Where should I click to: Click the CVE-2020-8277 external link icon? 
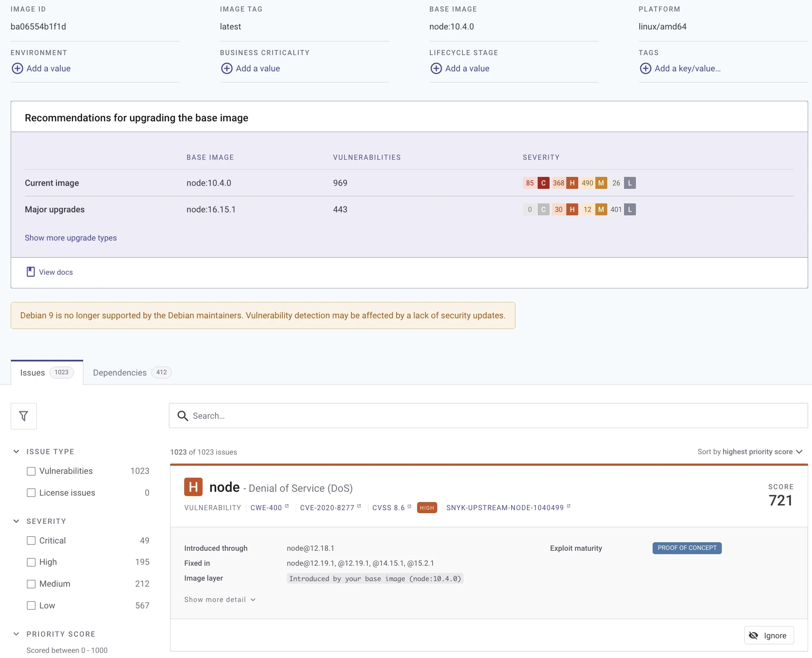coord(359,506)
